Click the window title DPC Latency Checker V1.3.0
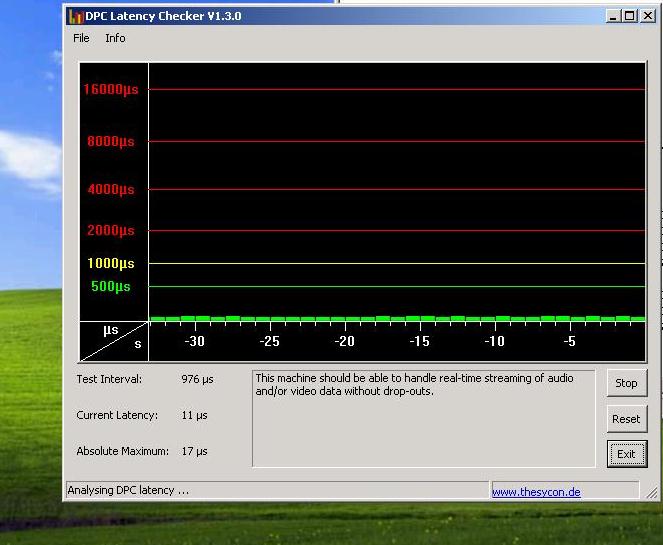The image size is (663, 545). tap(163, 16)
